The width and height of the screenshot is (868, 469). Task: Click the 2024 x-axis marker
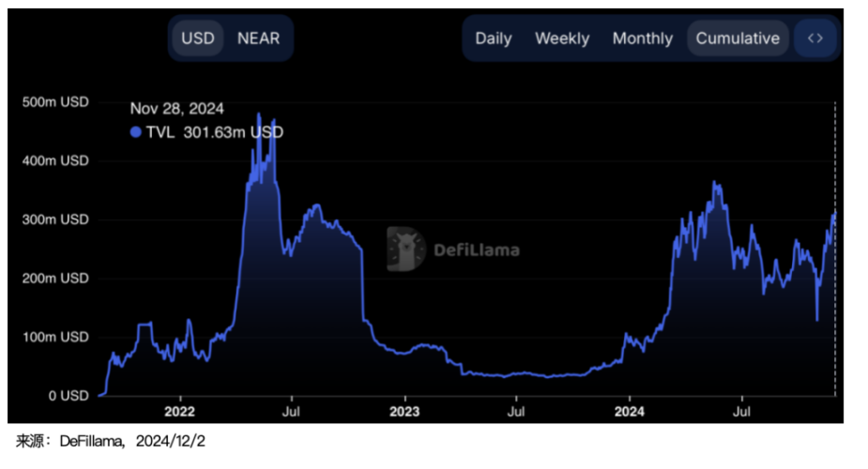click(x=630, y=411)
